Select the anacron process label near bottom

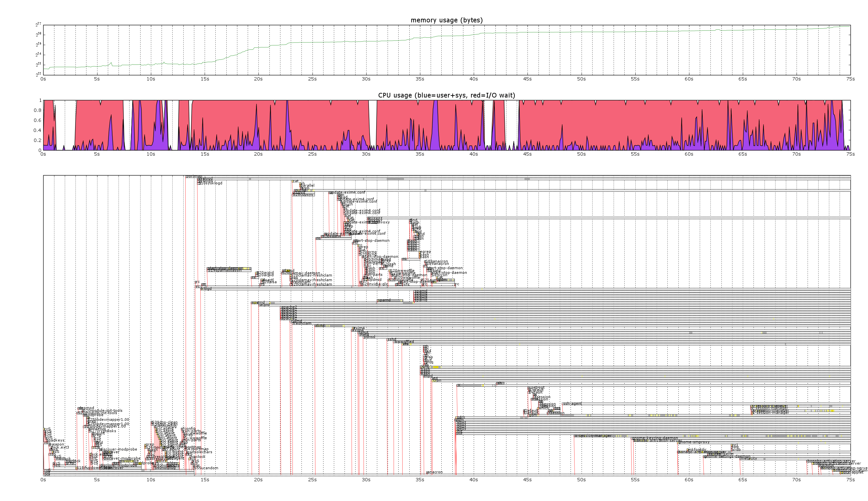(x=435, y=472)
